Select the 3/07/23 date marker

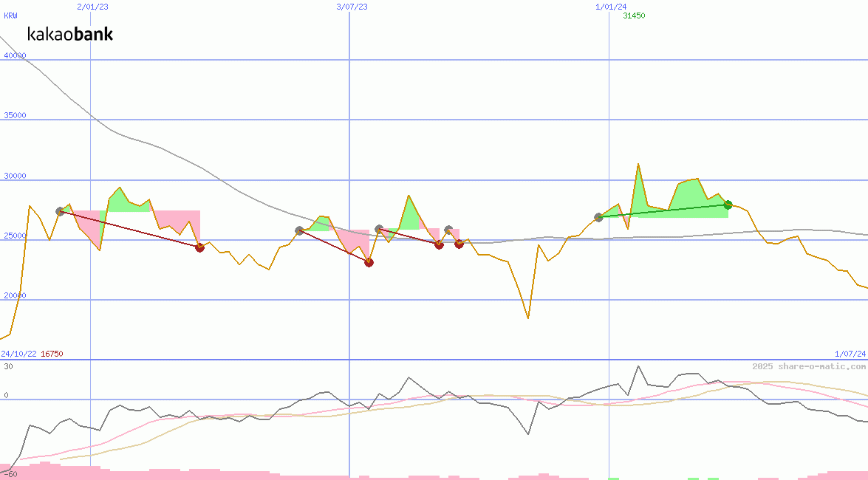352,6
